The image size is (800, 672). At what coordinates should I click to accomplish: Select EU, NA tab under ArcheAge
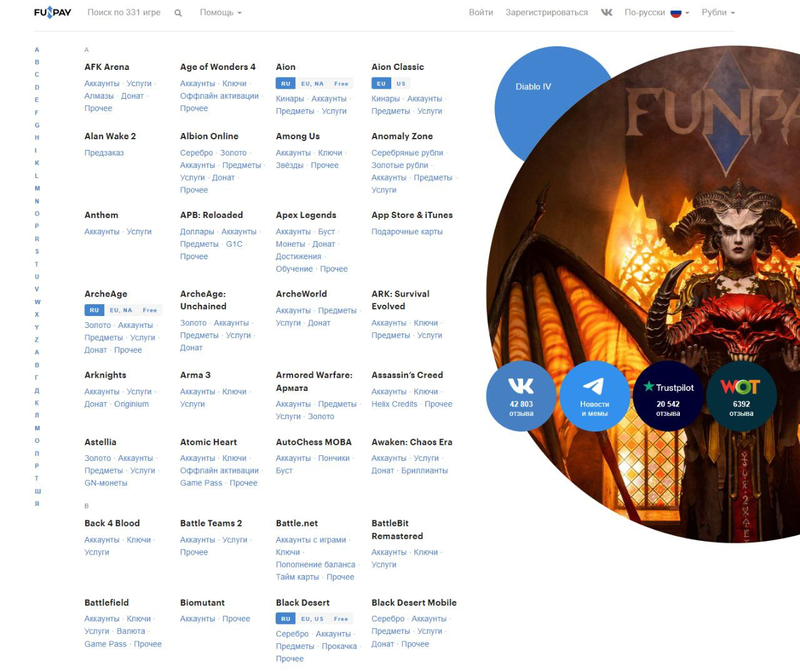(x=121, y=310)
